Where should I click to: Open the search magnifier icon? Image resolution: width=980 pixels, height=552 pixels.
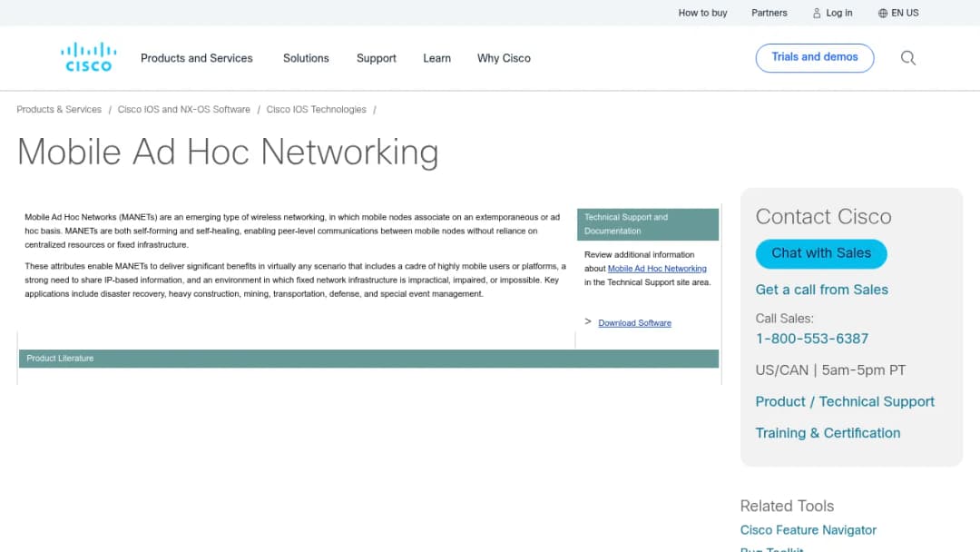point(908,58)
